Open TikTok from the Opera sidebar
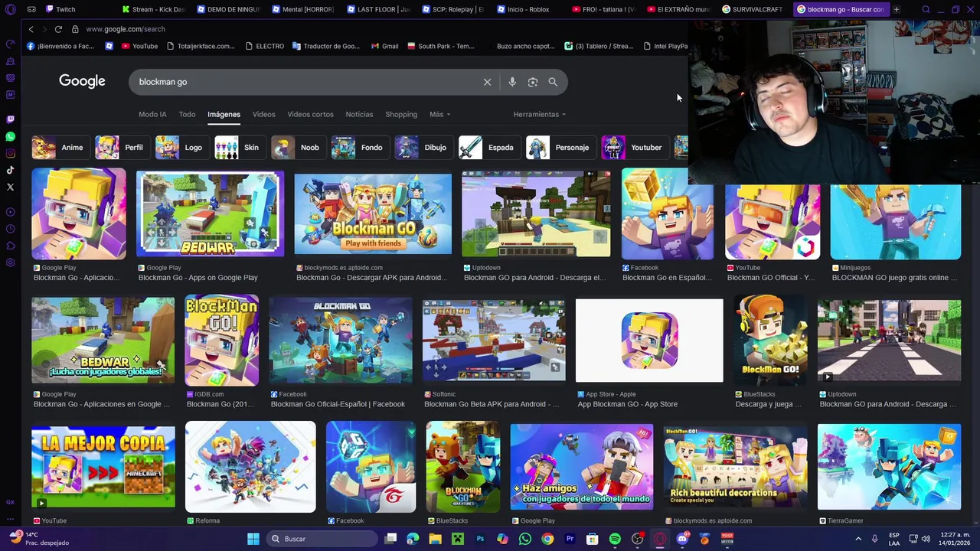Screen dimensions: 980x551 pos(10,170)
